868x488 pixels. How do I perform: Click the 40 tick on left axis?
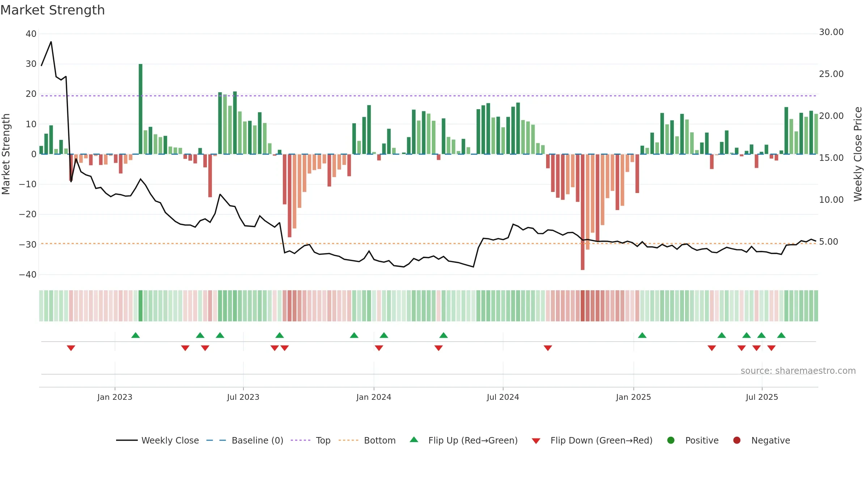point(31,34)
